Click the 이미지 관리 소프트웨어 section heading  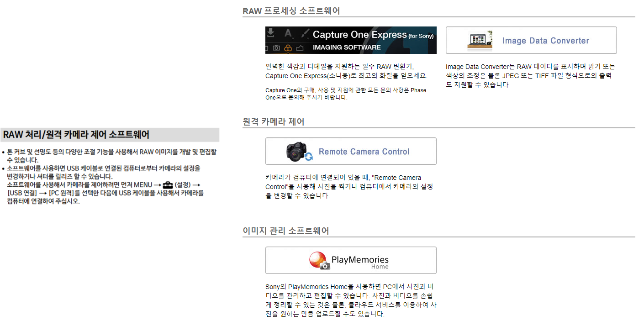point(285,231)
